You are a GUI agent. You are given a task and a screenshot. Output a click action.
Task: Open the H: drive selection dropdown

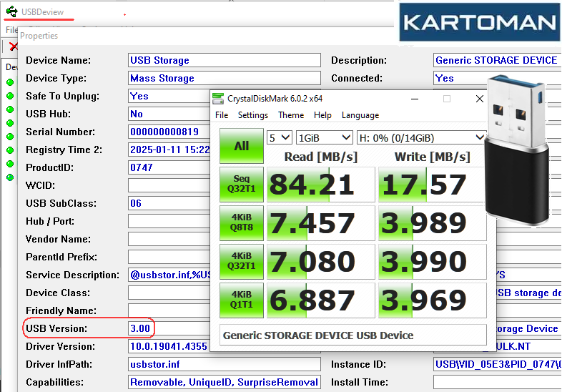[422, 137]
